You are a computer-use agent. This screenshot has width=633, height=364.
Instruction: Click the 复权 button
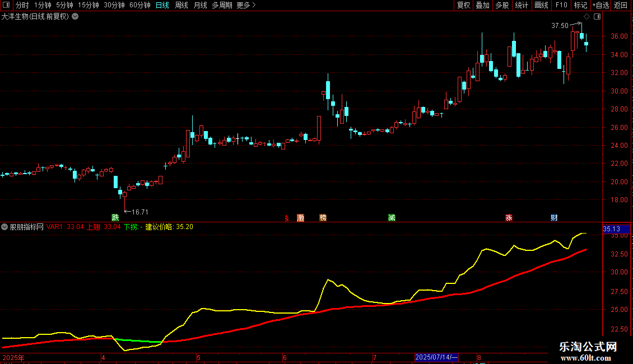click(x=463, y=5)
